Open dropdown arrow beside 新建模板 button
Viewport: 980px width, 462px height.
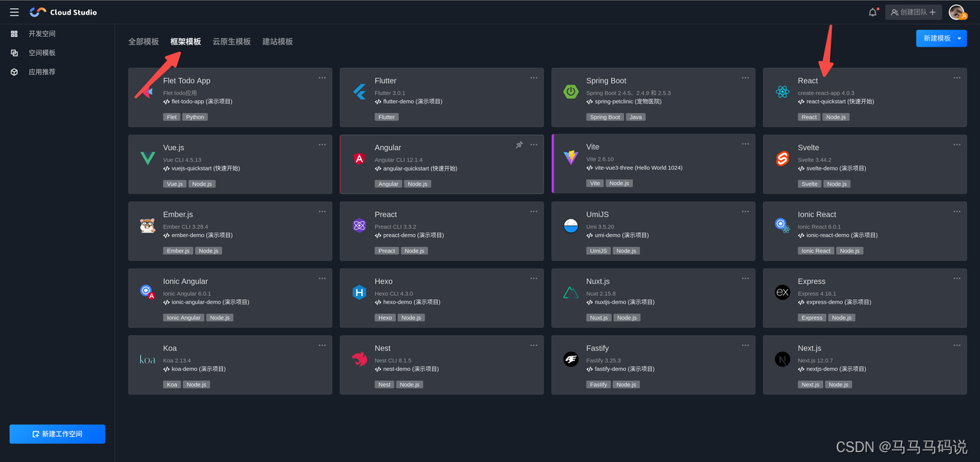tap(960, 38)
